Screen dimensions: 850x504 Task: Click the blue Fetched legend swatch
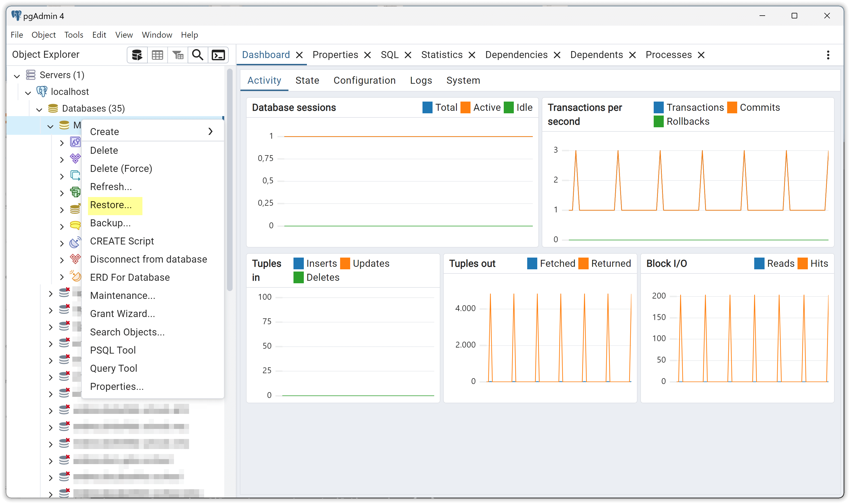click(x=532, y=263)
